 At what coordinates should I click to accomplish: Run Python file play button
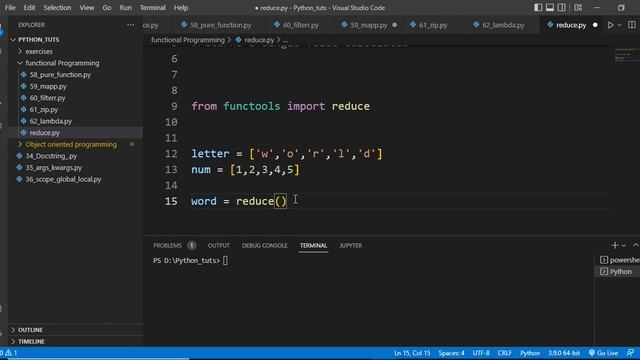pos(610,25)
